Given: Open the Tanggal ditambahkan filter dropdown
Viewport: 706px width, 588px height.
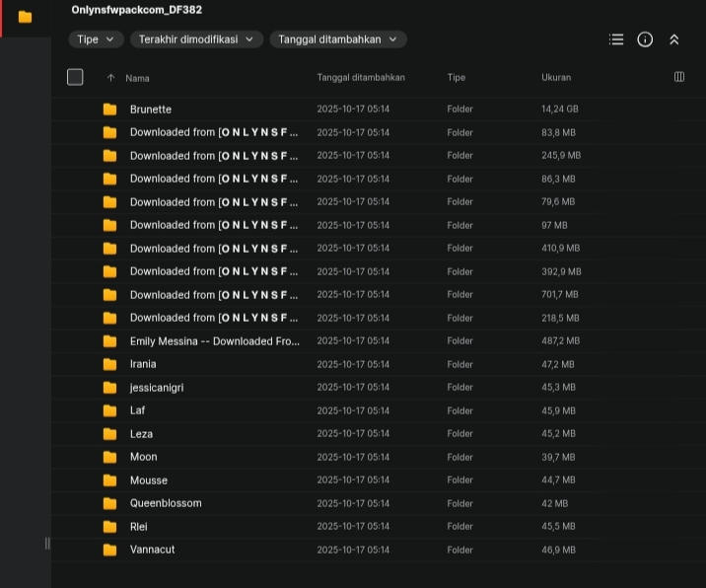Looking at the screenshot, I should (337, 39).
